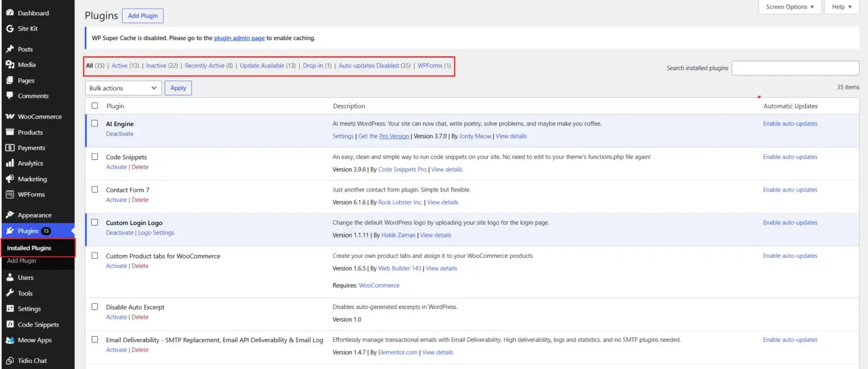
Task: Open Logo Settings for Custom Login Logo
Action: (x=156, y=233)
